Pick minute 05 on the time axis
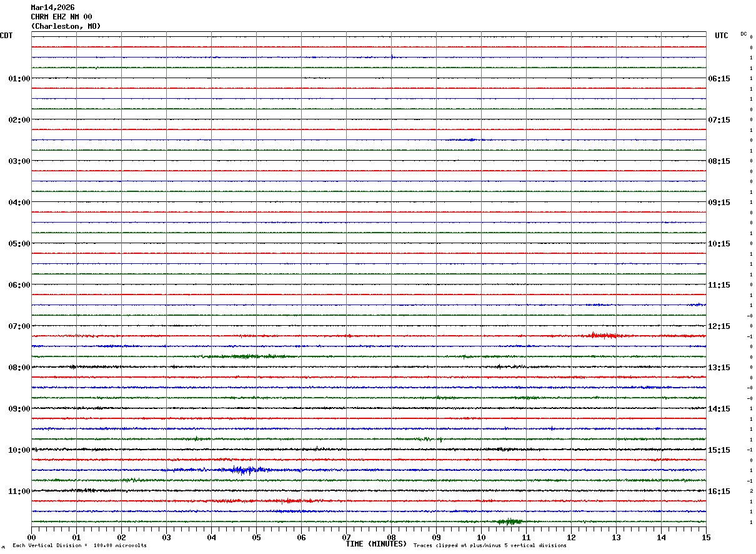The width and height of the screenshot is (756, 554). point(256,537)
